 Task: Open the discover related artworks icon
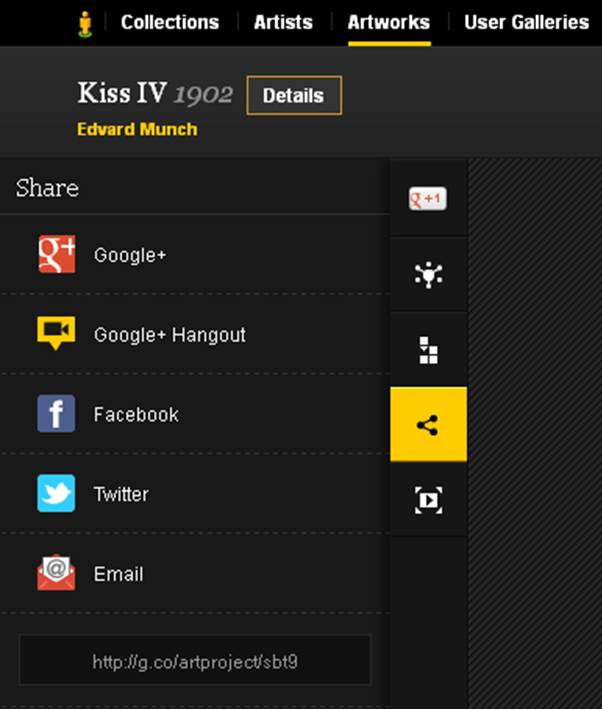click(429, 274)
